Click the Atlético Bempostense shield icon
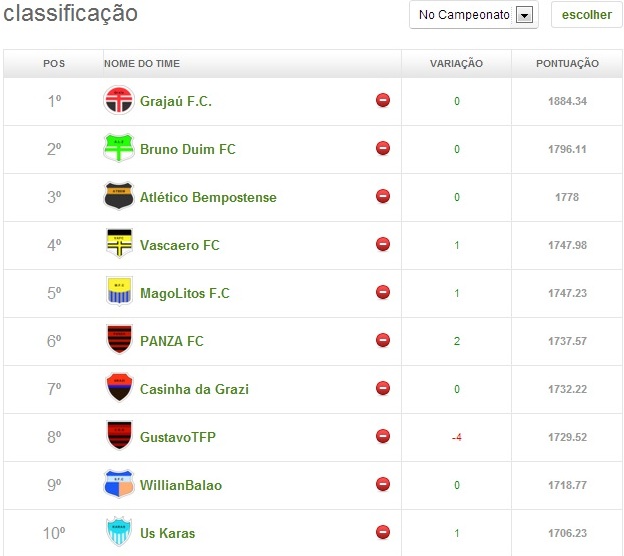The width and height of the screenshot is (624, 556). pos(118,197)
